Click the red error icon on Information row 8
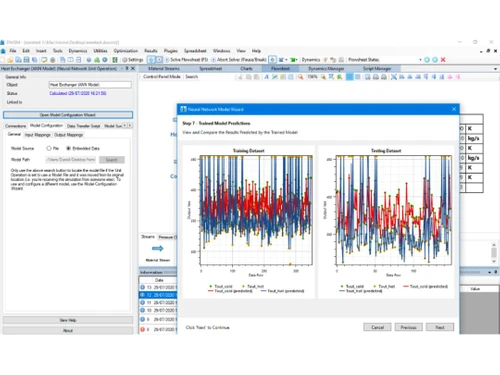The width and height of the screenshot is (500, 375). [142, 329]
